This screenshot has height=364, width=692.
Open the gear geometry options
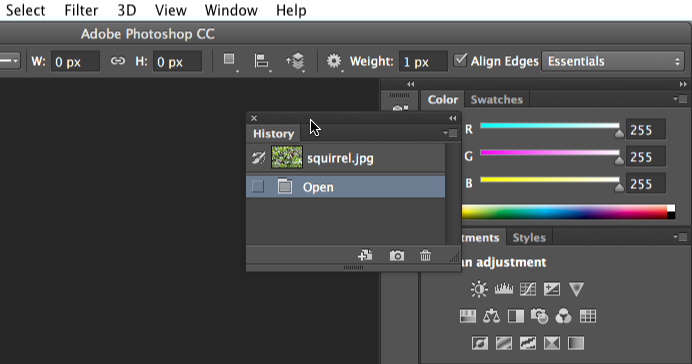point(334,61)
